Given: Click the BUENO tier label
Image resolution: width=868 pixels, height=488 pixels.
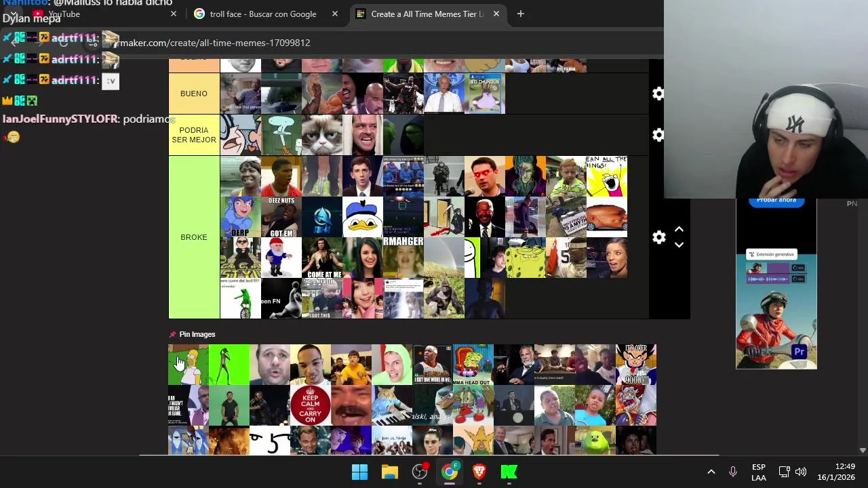Looking at the screenshot, I should click(194, 94).
